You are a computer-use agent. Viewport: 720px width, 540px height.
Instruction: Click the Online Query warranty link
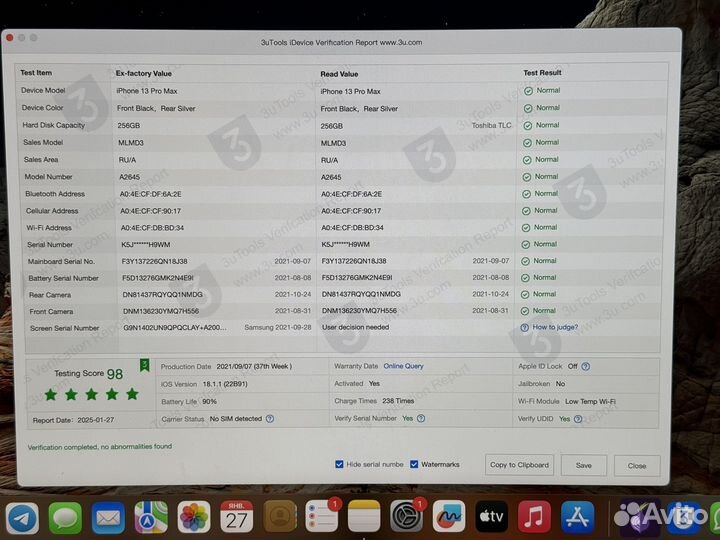pyautogui.click(x=404, y=366)
